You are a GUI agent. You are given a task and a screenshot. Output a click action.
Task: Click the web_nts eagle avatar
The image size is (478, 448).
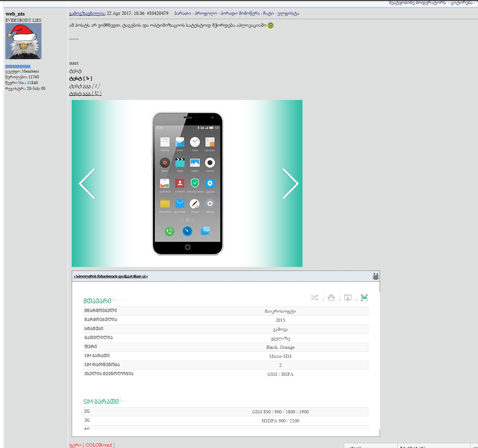tap(23, 41)
